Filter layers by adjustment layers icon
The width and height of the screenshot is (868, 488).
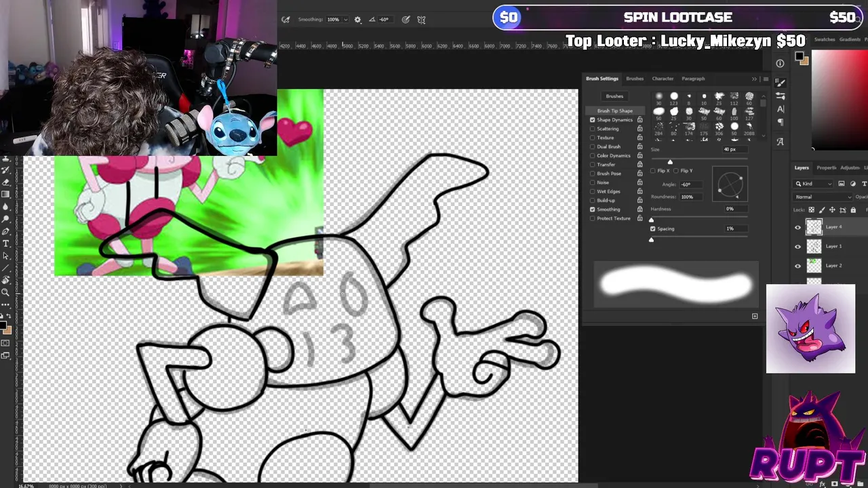pyautogui.click(x=852, y=184)
